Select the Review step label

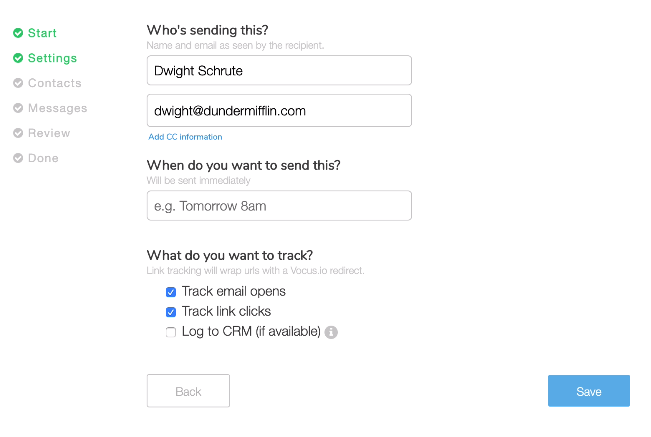(x=49, y=133)
